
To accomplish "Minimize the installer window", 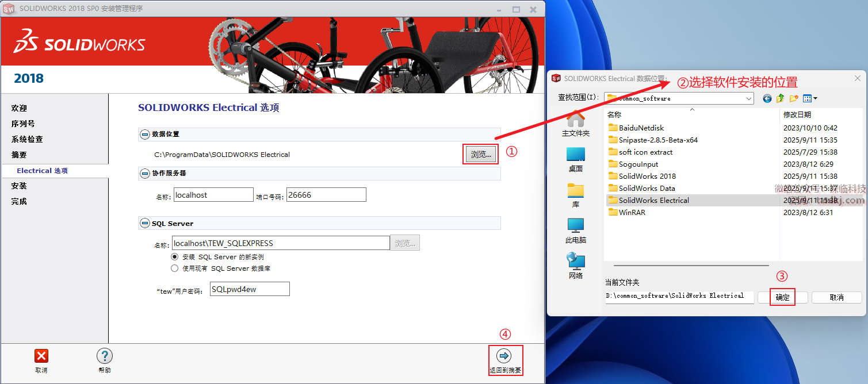I will 499,9.
